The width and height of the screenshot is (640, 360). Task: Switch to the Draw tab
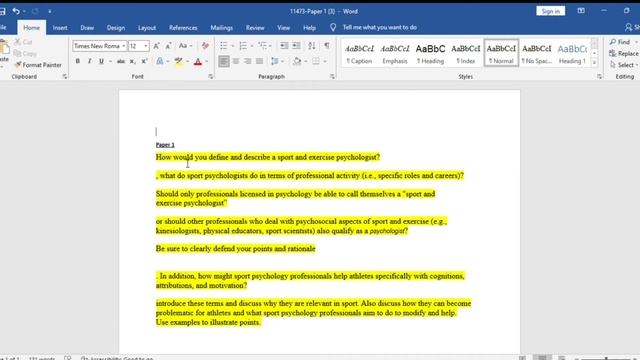[x=87, y=28]
